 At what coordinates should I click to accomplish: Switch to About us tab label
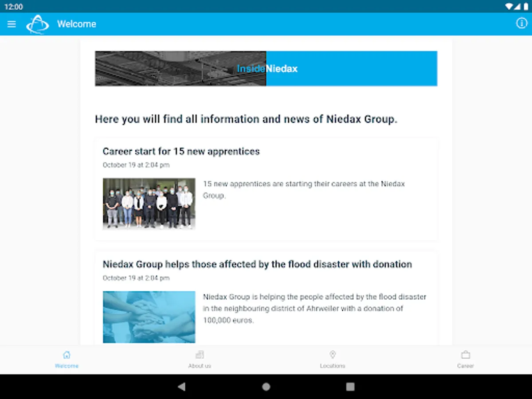coord(199,366)
